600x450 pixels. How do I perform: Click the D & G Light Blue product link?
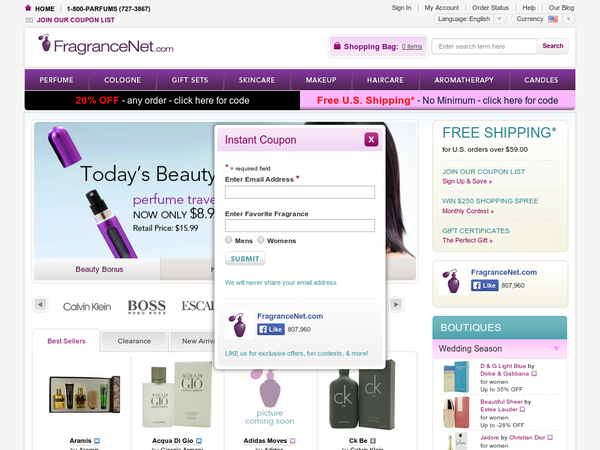click(x=503, y=366)
